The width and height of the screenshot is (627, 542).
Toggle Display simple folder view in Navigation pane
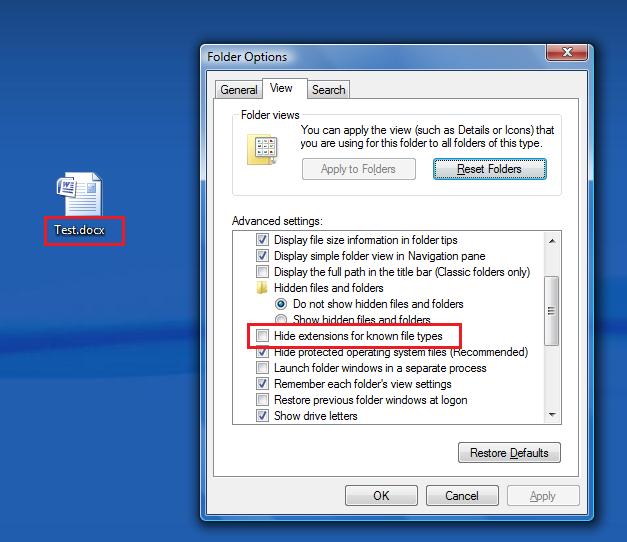click(262, 256)
